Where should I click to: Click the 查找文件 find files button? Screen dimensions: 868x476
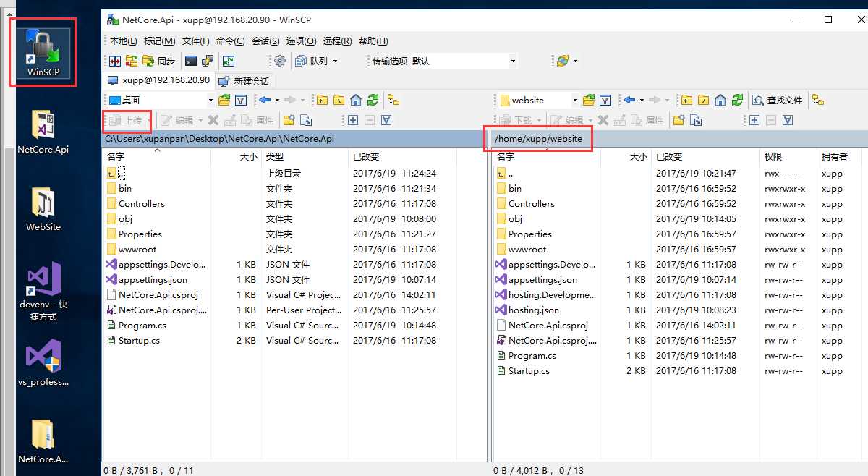coord(778,100)
